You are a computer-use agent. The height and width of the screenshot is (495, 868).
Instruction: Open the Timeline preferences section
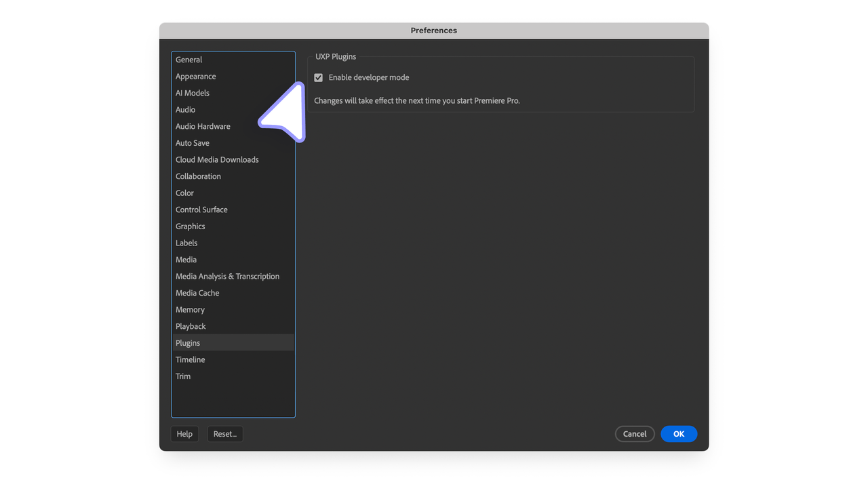click(x=190, y=359)
